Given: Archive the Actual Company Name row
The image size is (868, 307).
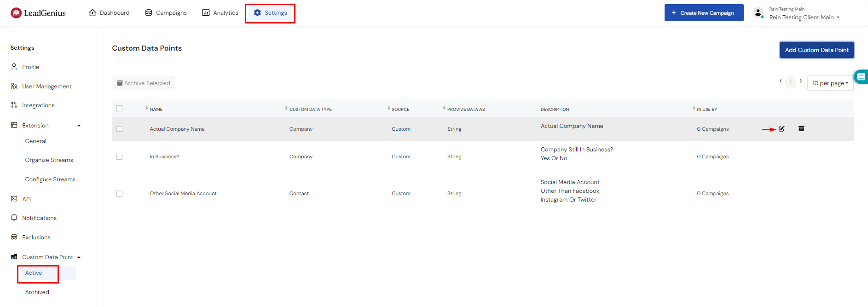Looking at the screenshot, I should 801,129.
